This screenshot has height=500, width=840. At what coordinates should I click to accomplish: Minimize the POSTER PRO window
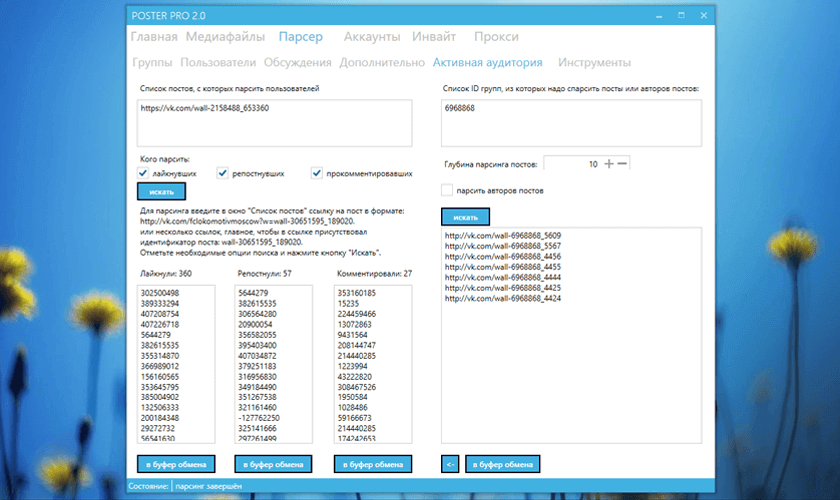[x=659, y=16]
